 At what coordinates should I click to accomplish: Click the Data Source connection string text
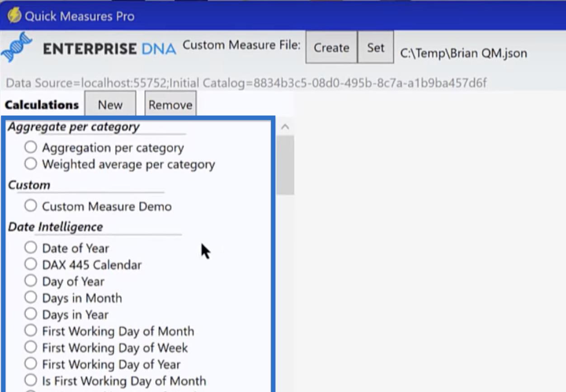[246, 83]
